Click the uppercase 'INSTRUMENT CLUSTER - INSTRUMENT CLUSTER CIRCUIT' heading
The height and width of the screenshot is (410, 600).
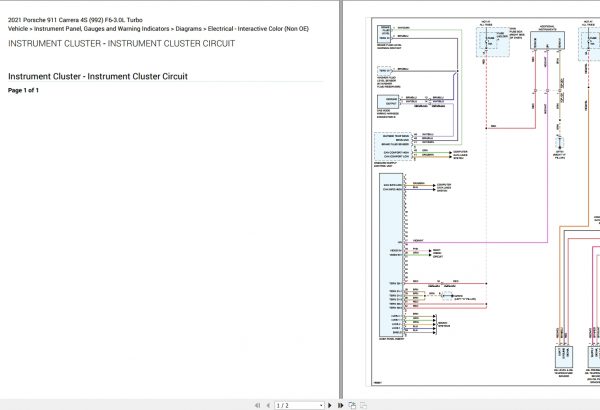[121, 44]
